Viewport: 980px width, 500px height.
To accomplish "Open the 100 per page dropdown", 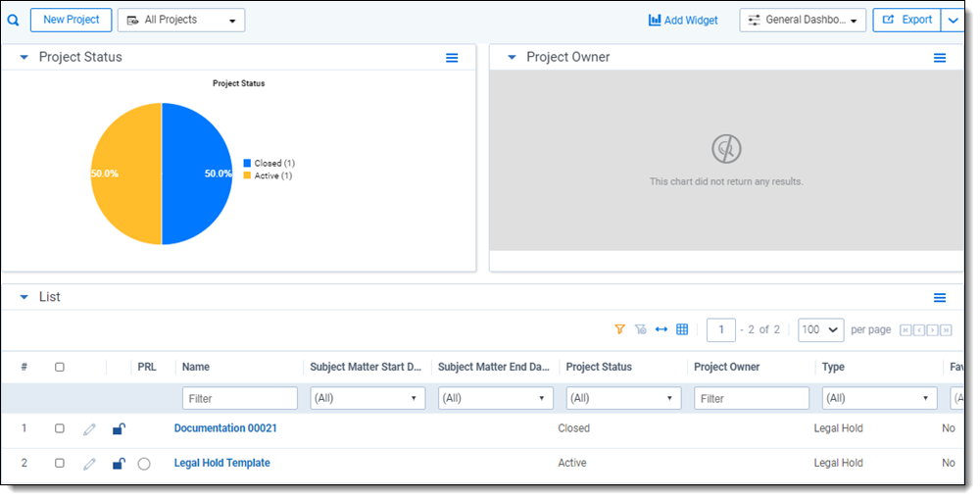I will tap(820, 329).
